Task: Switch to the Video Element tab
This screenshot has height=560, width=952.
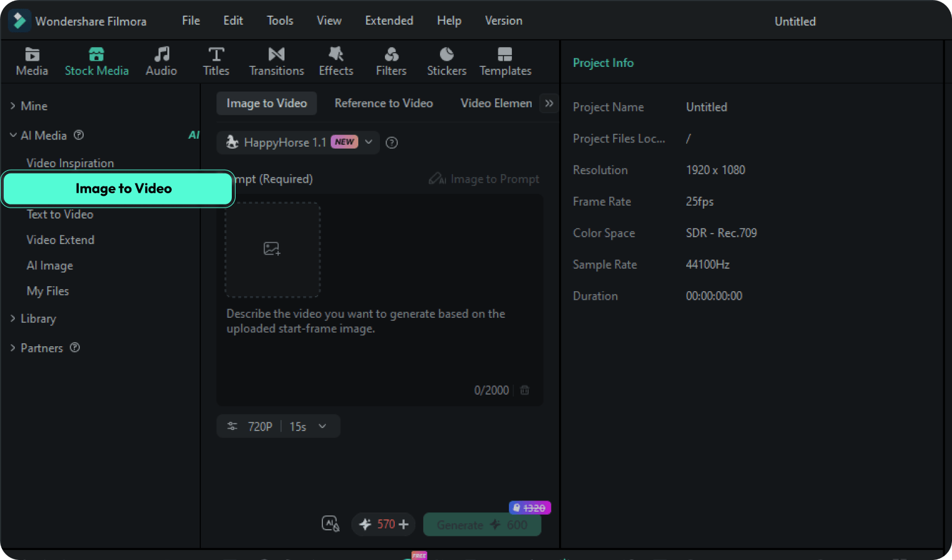Action: [496, 103]
